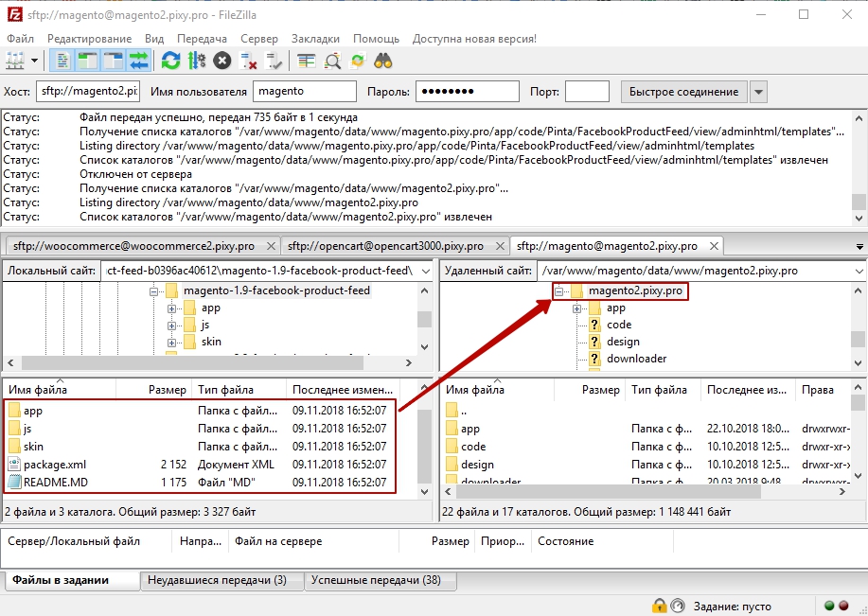Open the Закладки menu
This screenshot has width=868, height=616.
point(315,39)
